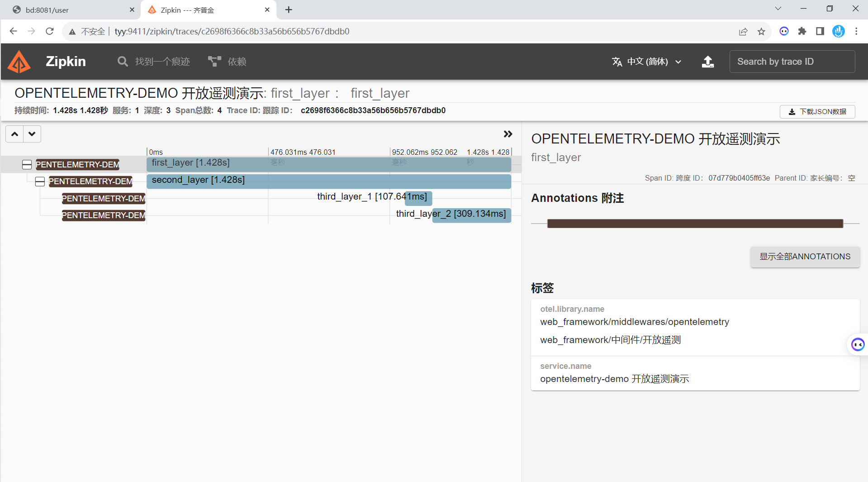Click the share page icon in the address bar
The height and width of the screenshot is (482, 868).
(x=743, y=31)
